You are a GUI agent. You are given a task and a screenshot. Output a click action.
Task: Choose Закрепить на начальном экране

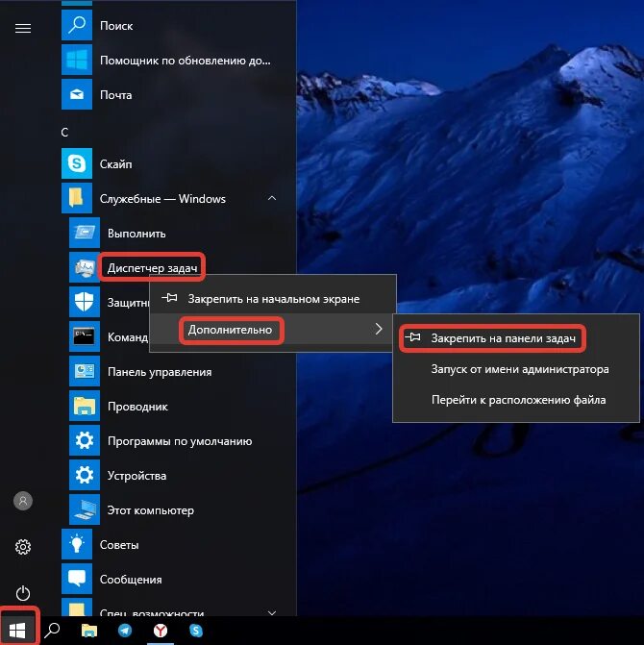coord(273,298)
